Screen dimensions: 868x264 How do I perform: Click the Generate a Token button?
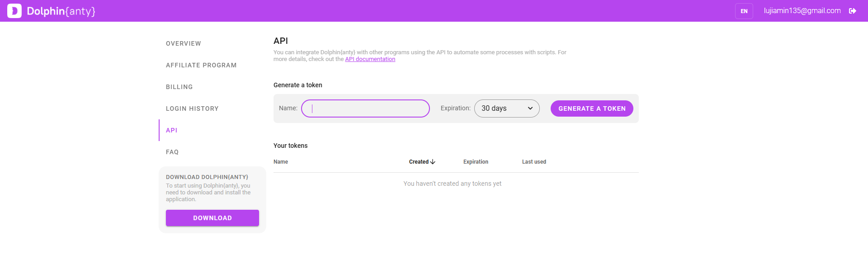tap(592, 108)
